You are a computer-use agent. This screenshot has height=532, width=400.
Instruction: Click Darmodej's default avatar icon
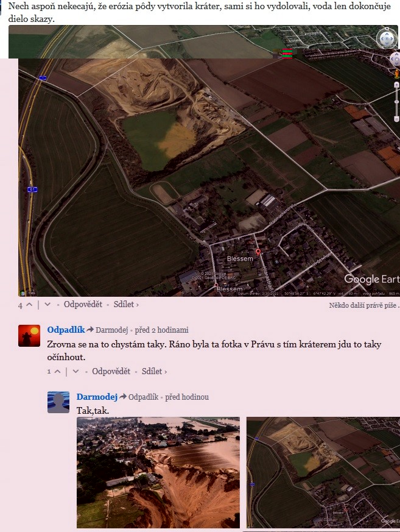point(58,402)
